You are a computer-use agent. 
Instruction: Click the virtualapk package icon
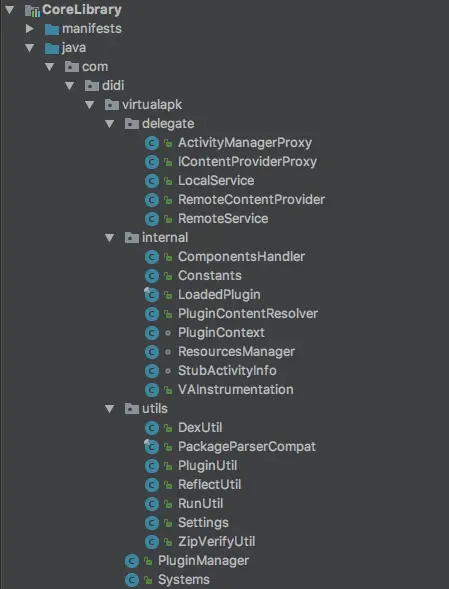tap(112, 105)
